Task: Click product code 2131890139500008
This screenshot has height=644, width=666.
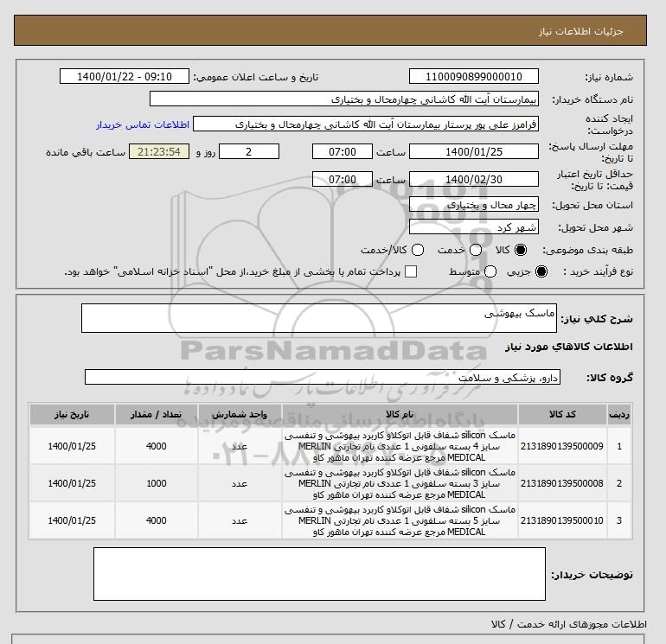Action: [562, 483]
